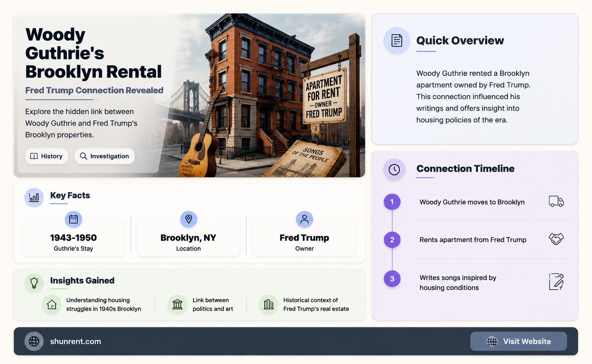592x364 pixels.
Task: Click the office building icon for real estate
Action: click(x=268, y=304)
